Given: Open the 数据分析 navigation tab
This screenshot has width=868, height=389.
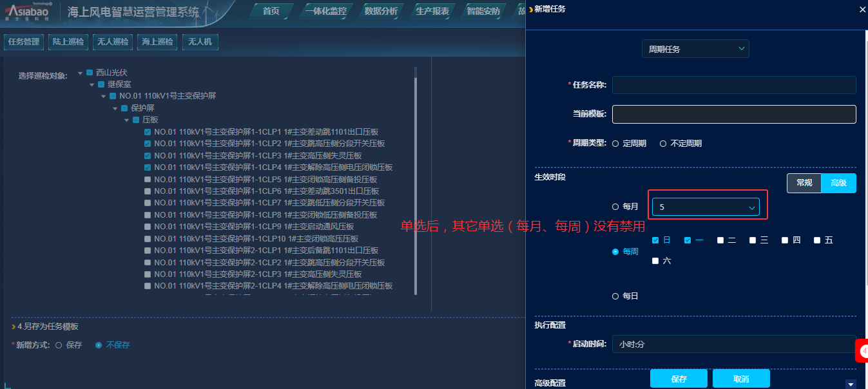Looking at the screenshot, I should click(x=380, y=11).
